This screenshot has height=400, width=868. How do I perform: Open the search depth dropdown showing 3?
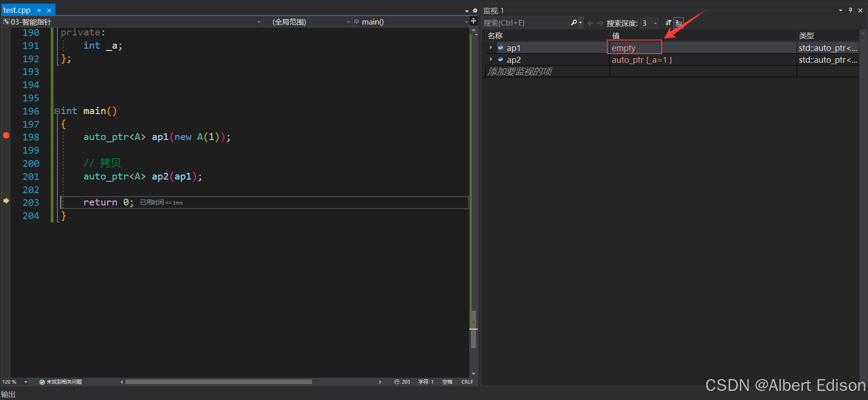[x=650, y=23]
